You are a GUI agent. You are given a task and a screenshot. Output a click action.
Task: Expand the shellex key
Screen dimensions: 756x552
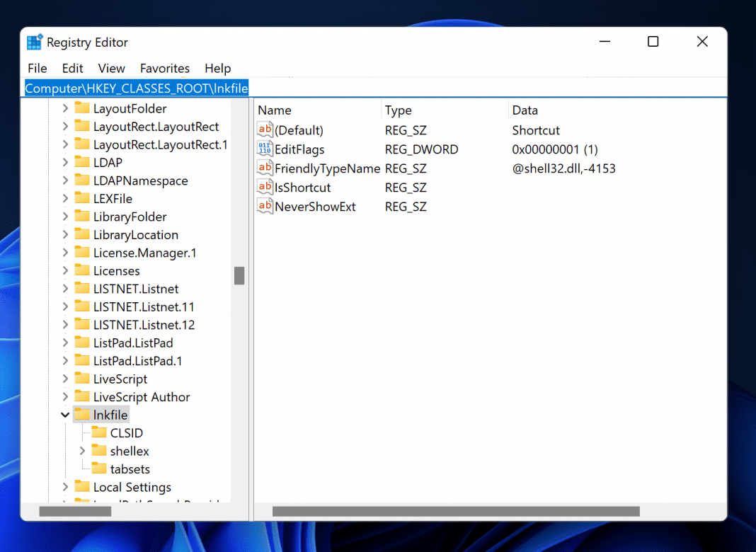83,451
